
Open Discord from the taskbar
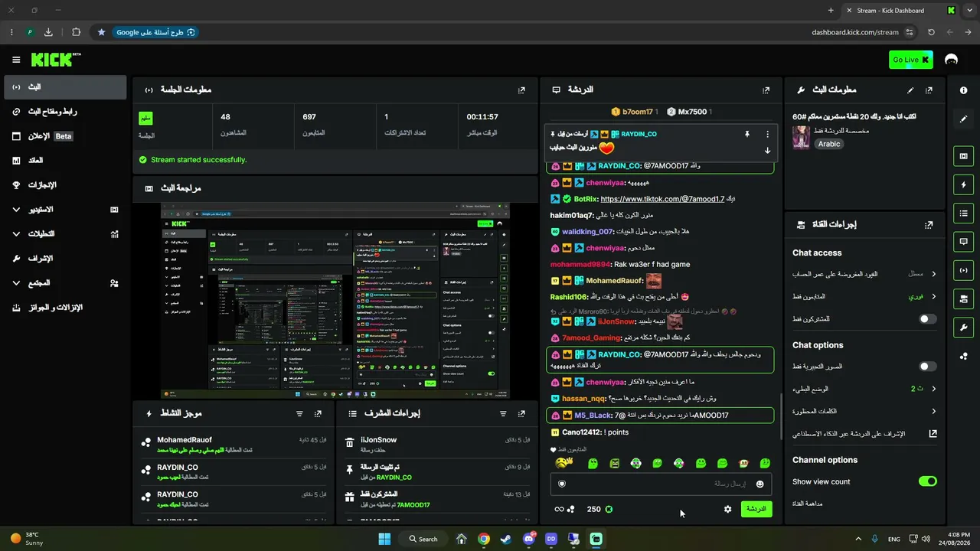[x=528, y=539]
